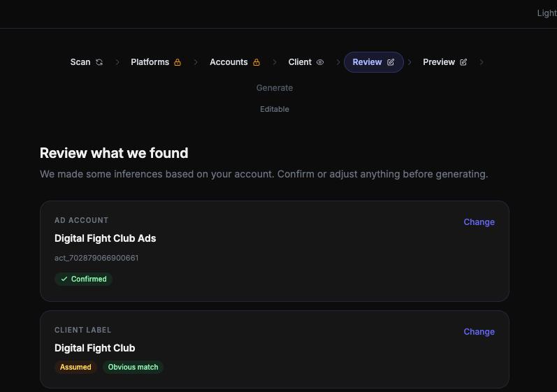Click the edit pencil icon in Review step
This screenshot has width=557, height=392.
pyautogui.click(x=391, y=62)
